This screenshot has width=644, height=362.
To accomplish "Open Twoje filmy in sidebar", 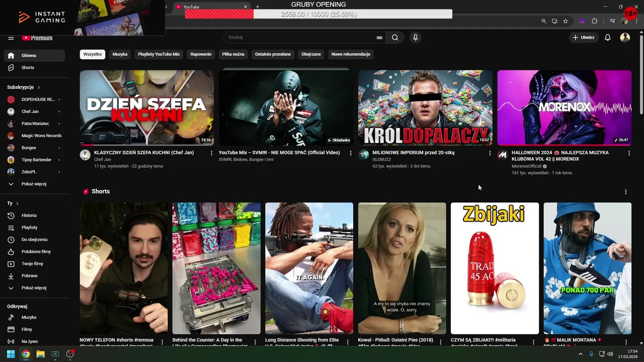I will point(34,263).
